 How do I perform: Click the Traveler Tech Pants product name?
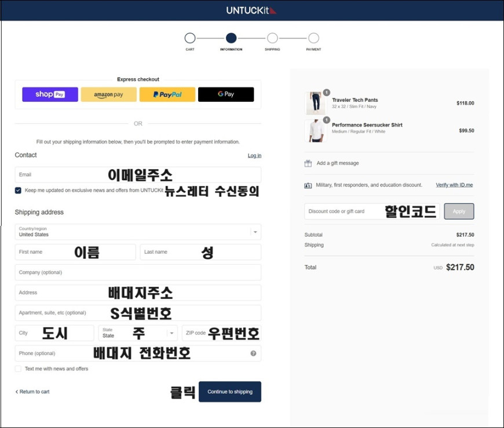[355, 100]
